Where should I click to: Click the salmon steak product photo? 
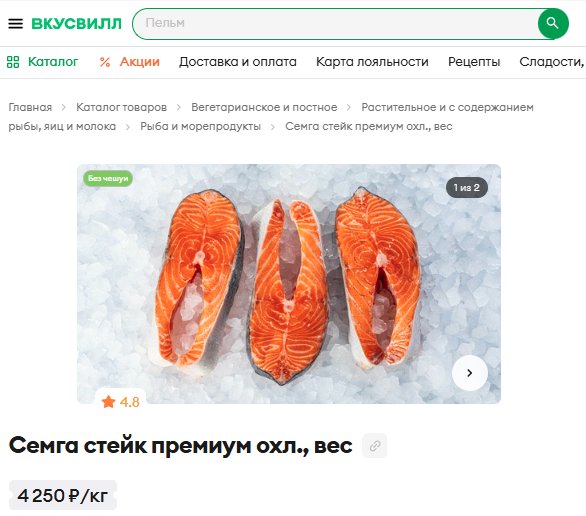tap(289, 284)
